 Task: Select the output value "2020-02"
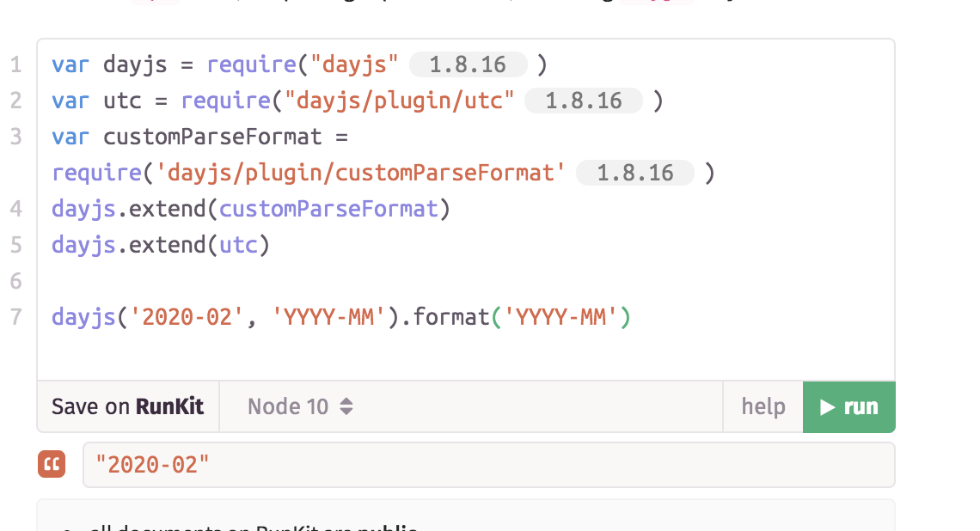tap(152, 464)
